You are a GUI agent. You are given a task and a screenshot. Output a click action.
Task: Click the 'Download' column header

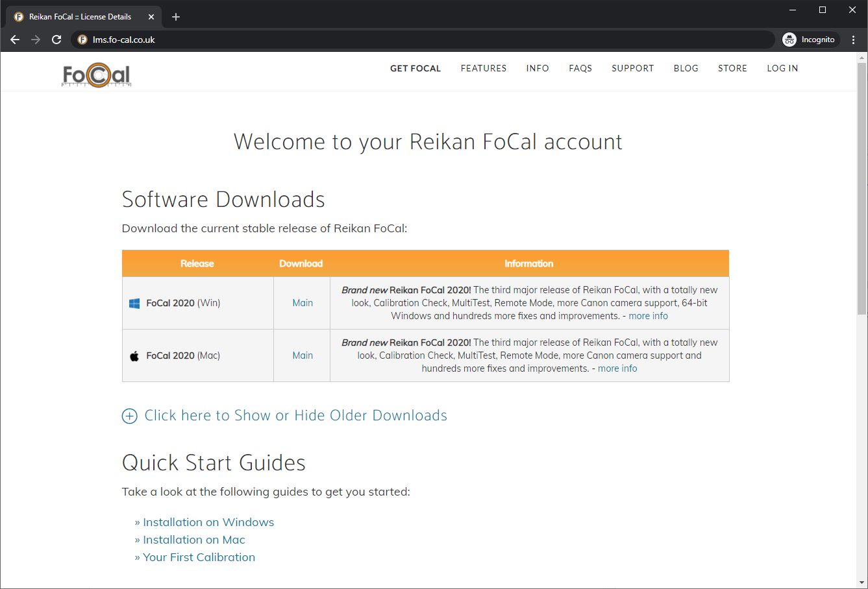point(301,263)
